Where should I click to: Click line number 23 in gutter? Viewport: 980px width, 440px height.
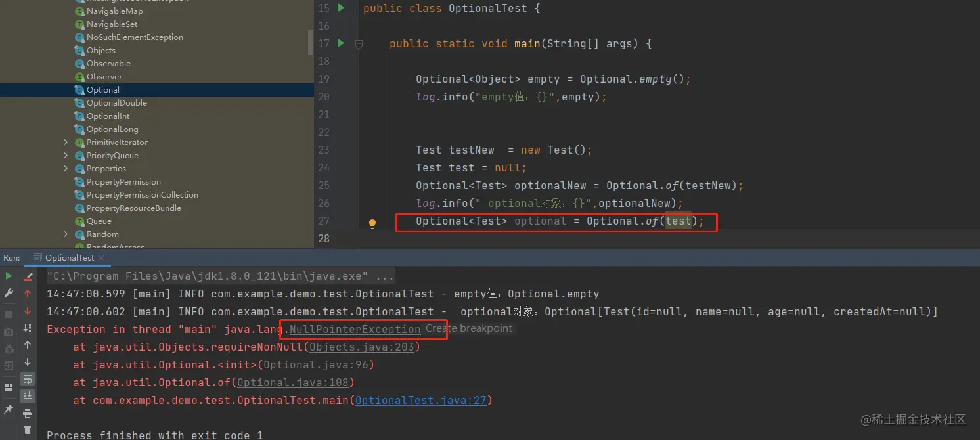[x=323, y=150]
